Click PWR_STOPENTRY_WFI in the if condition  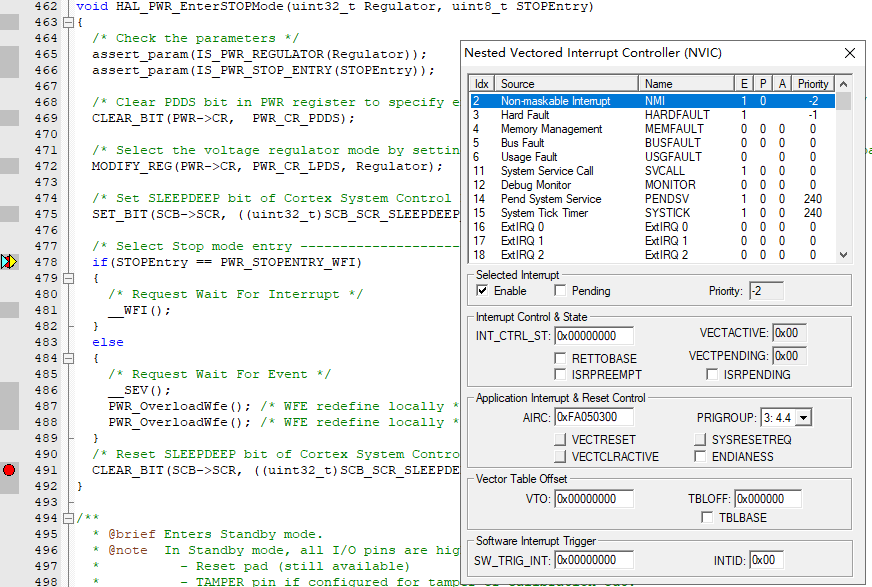click(x=288, y=262)
